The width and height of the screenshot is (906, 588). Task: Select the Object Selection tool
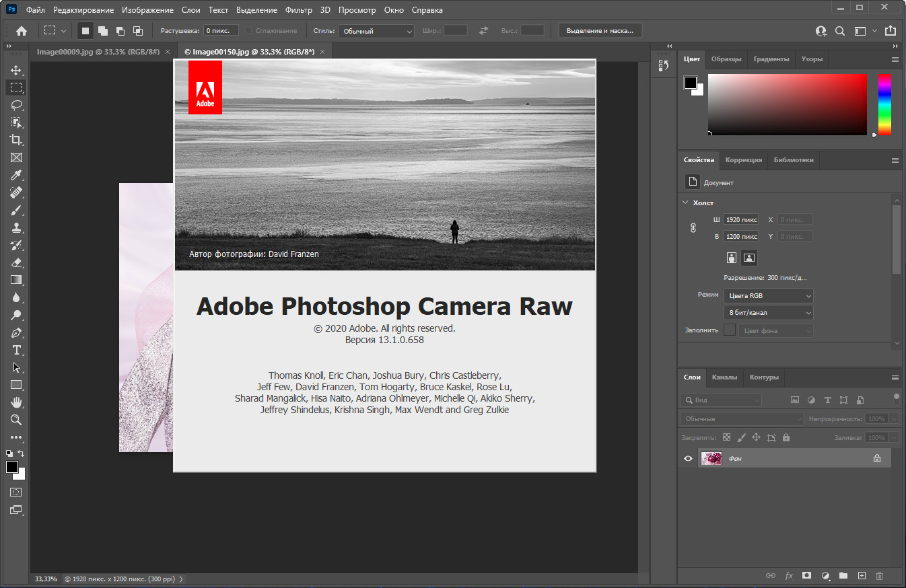click(16, 122)
